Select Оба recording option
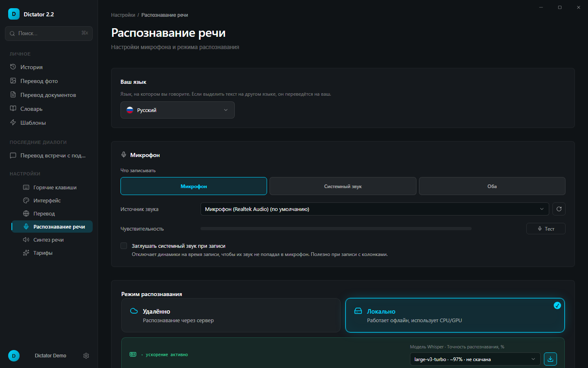The width and height of the screenshot is (588, 368). pyautogui.click(x=492, y=186)
